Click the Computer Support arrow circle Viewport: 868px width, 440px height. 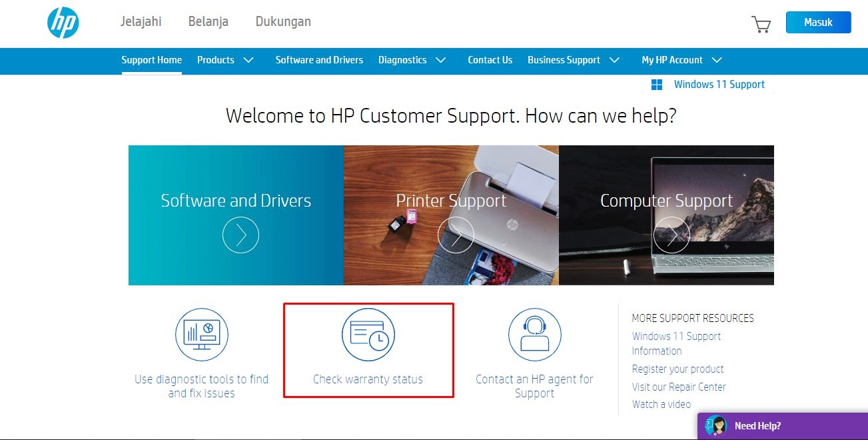click(671, 235)
